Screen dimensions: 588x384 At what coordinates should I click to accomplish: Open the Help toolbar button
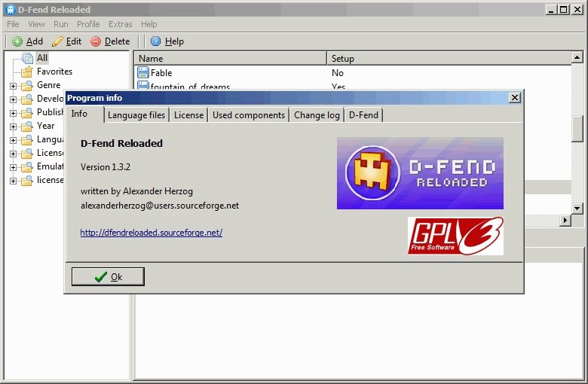point(167,41)
